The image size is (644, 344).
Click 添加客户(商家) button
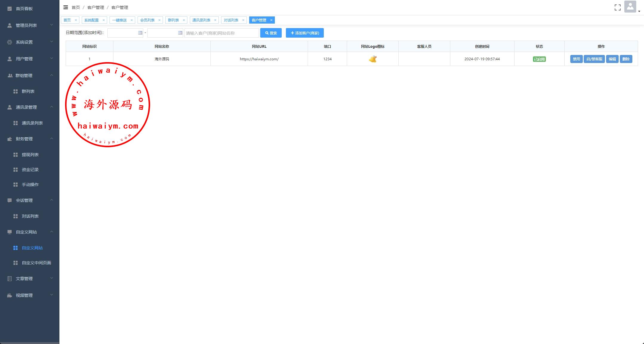point(304,33)
